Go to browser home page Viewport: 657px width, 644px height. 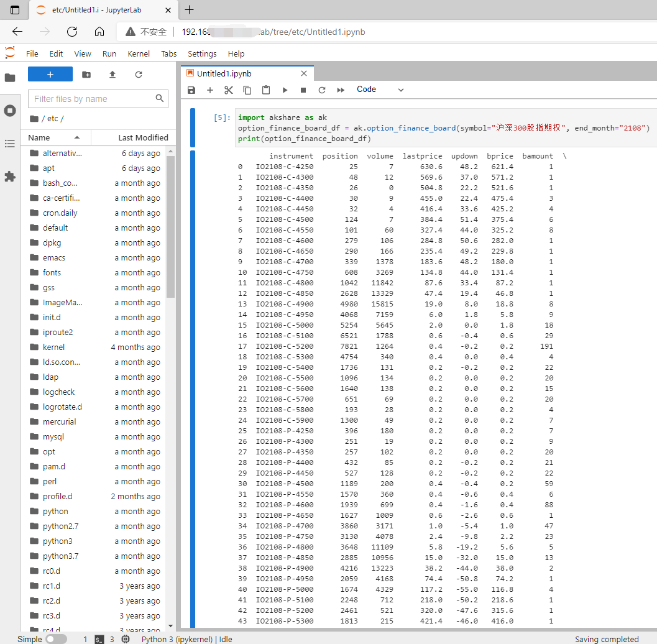(99, 32)
